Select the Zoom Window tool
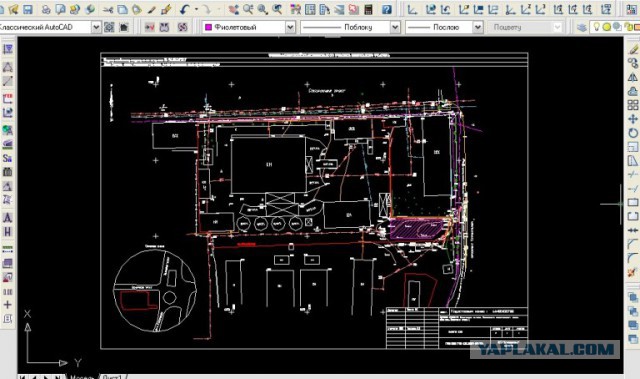640x379 pixels. coord(262,9)
